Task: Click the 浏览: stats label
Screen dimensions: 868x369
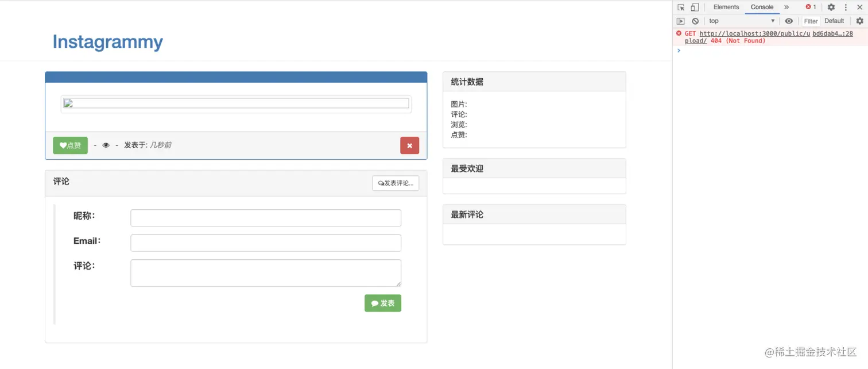Action: 459,125
